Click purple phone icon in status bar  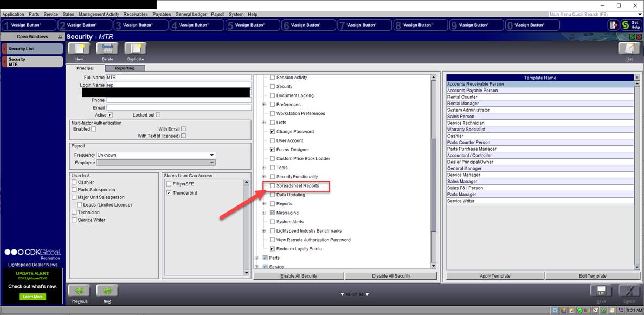(621, 311)
